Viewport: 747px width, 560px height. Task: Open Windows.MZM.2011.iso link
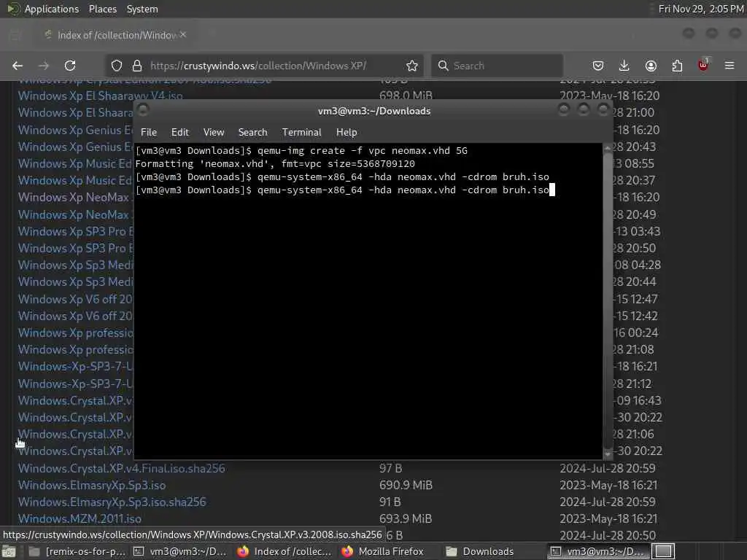80,518
